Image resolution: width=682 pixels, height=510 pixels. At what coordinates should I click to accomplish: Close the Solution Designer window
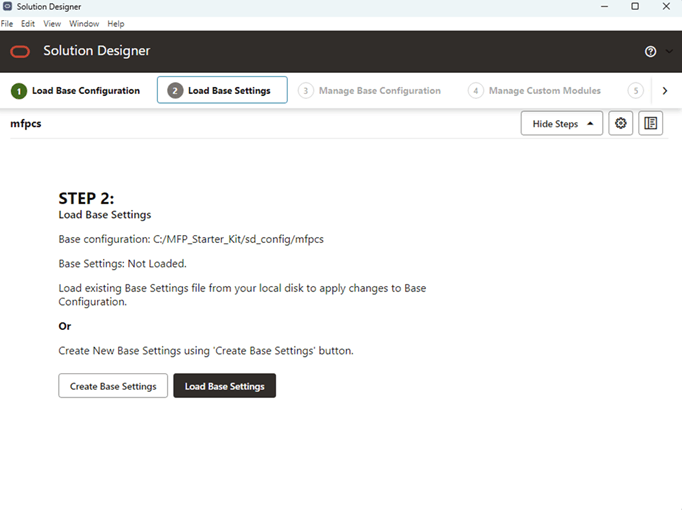666,7
